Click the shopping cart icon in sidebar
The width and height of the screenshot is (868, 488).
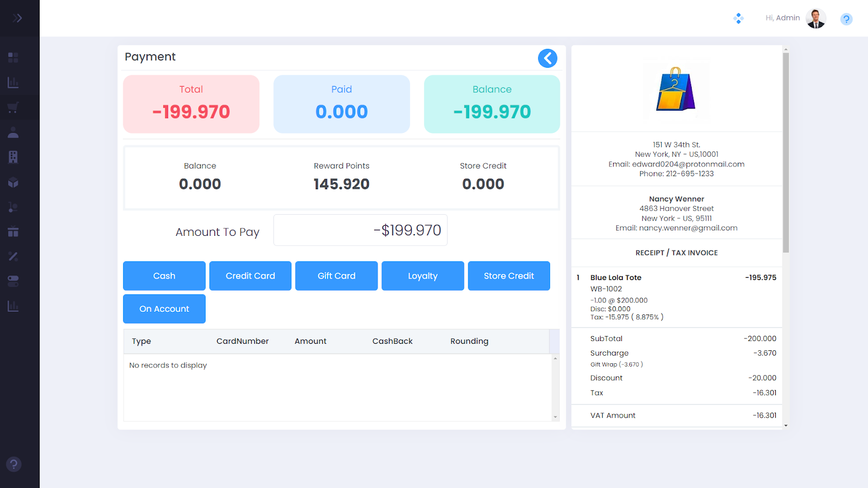point(13,107)
